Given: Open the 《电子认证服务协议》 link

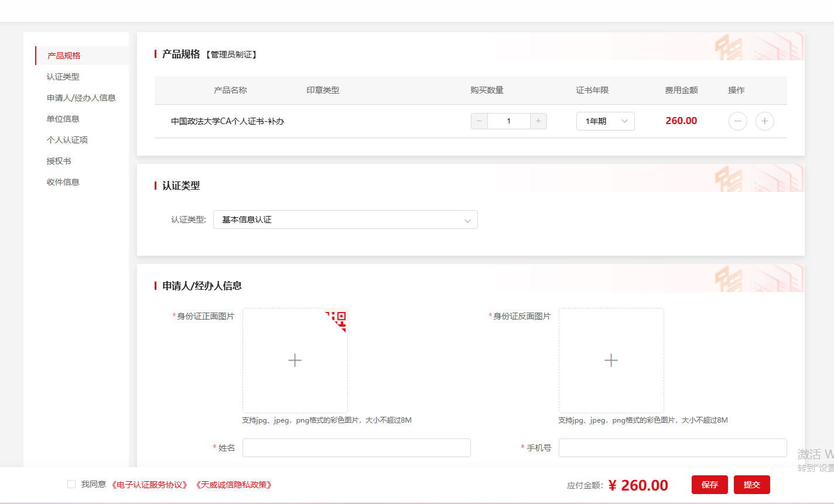Looking at the screenshot, I should pos(150,485).
